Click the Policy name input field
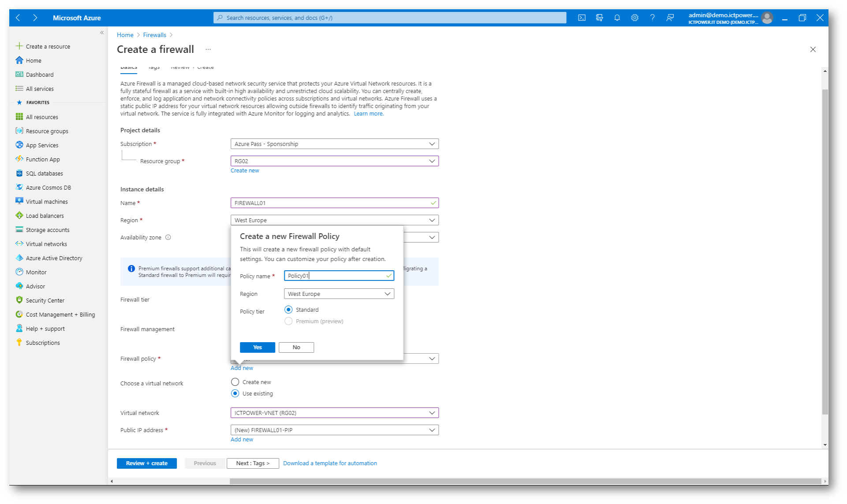847x504 pixels. [x=339, y=276]
